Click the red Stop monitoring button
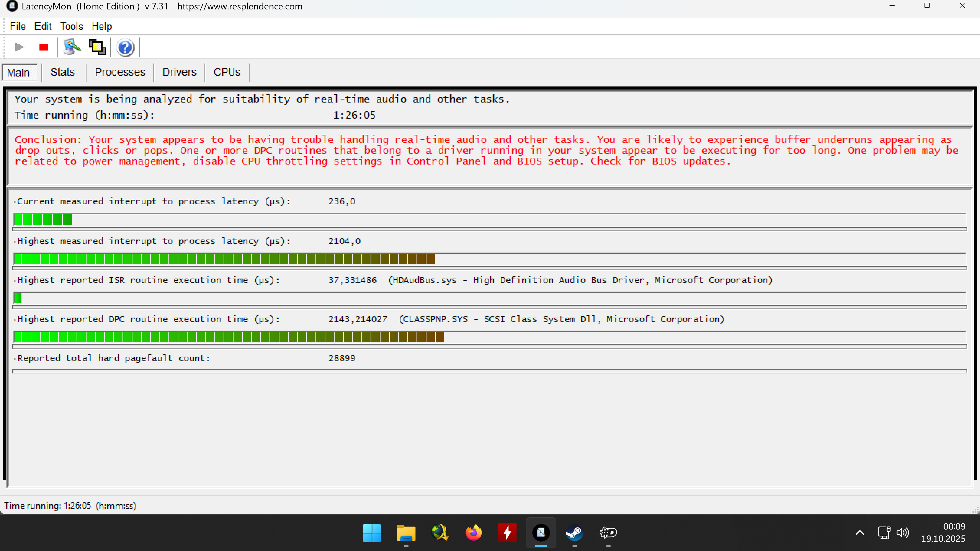 tap(44, 47)
